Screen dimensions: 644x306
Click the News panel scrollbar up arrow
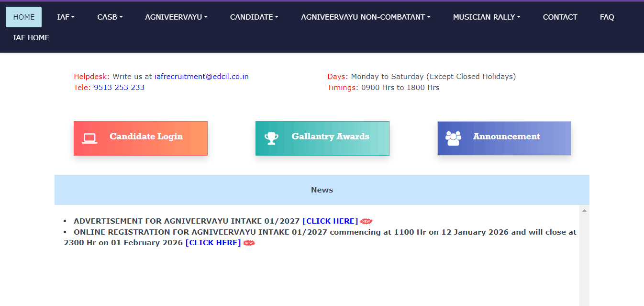(584, 209)
